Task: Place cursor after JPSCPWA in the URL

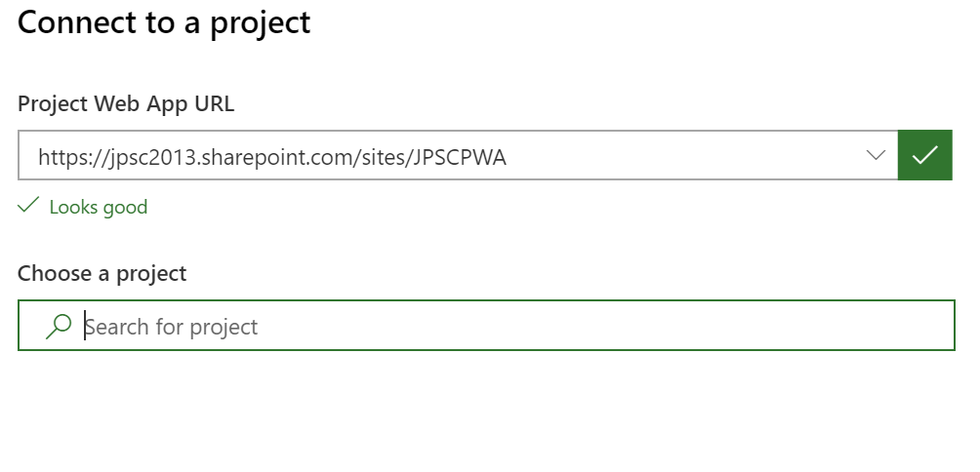Action: coord(509,156)
